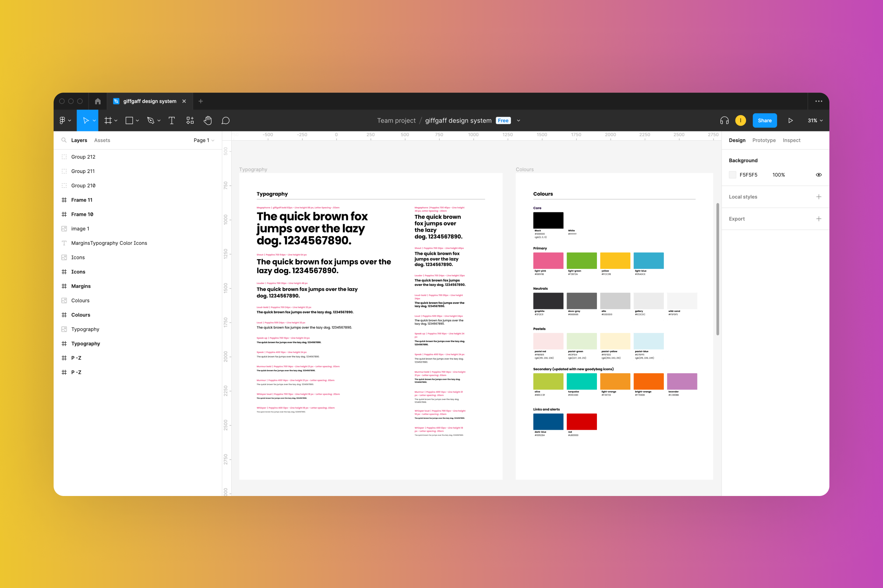883x588 pixels.
Task: Select the graphite neutral colour swatch
Action: 548,301
